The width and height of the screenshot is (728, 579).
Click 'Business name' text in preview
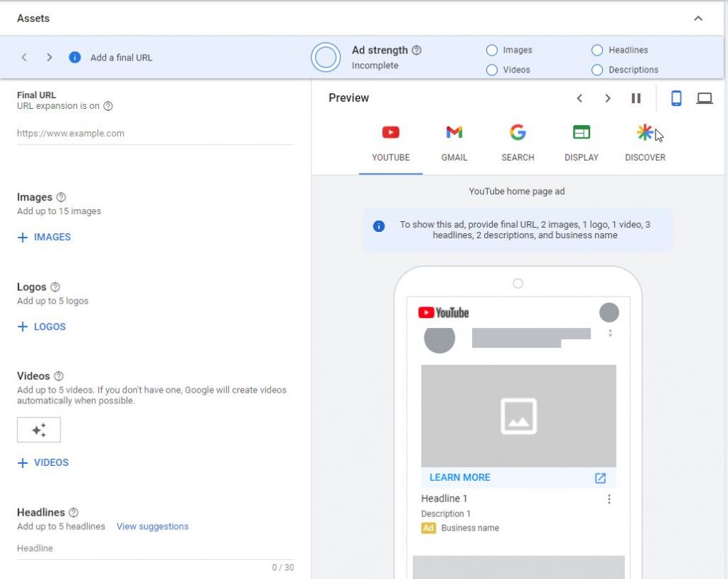[470, 528]
